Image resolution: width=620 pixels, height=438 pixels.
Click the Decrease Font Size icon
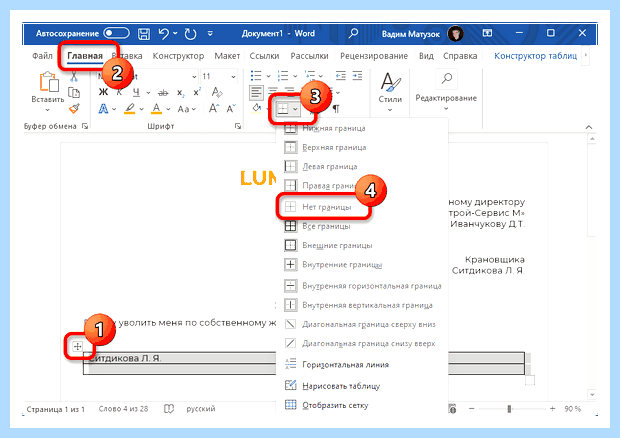click(231, 108)
